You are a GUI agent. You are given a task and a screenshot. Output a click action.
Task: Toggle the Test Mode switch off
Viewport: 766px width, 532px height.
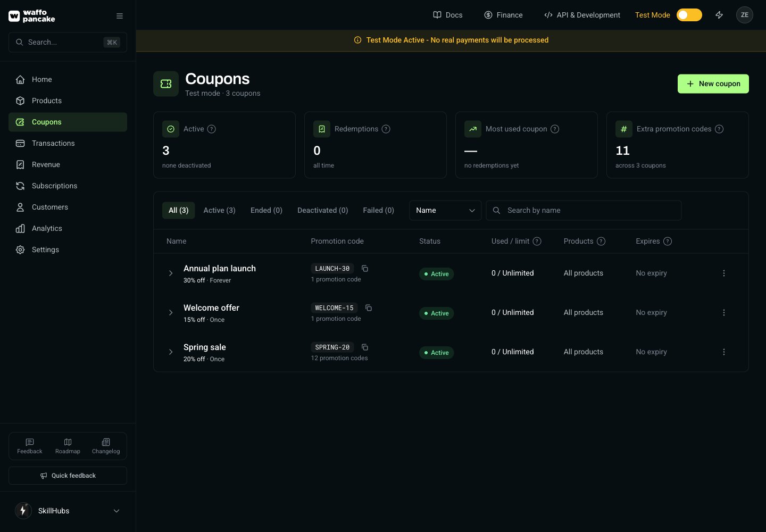pos(689,15)
